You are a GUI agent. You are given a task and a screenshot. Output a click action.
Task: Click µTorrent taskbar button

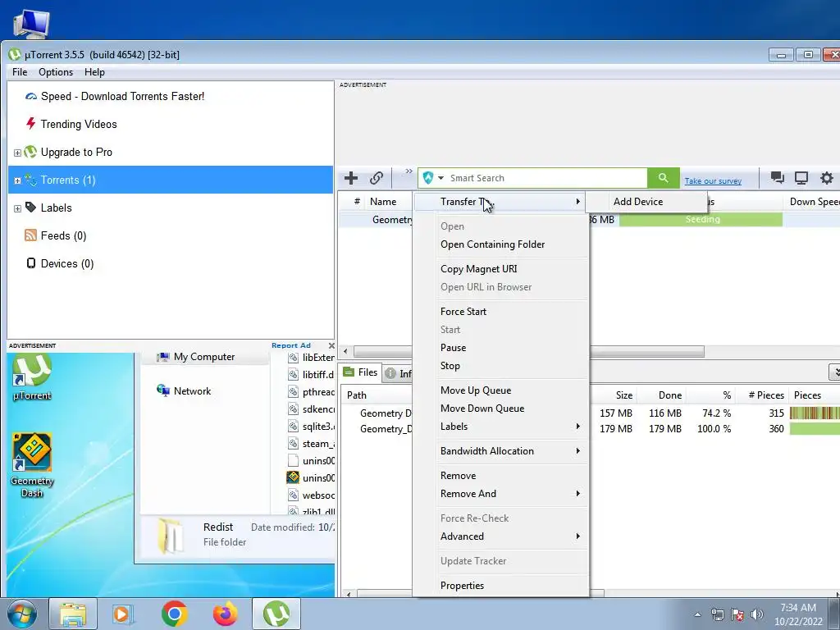point(276,614)
